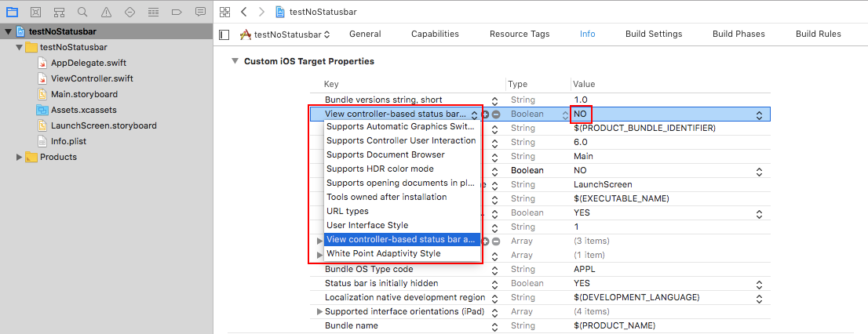868x334 pixels.
Task: Switch to the Capabilities tab
Action: 435,34
